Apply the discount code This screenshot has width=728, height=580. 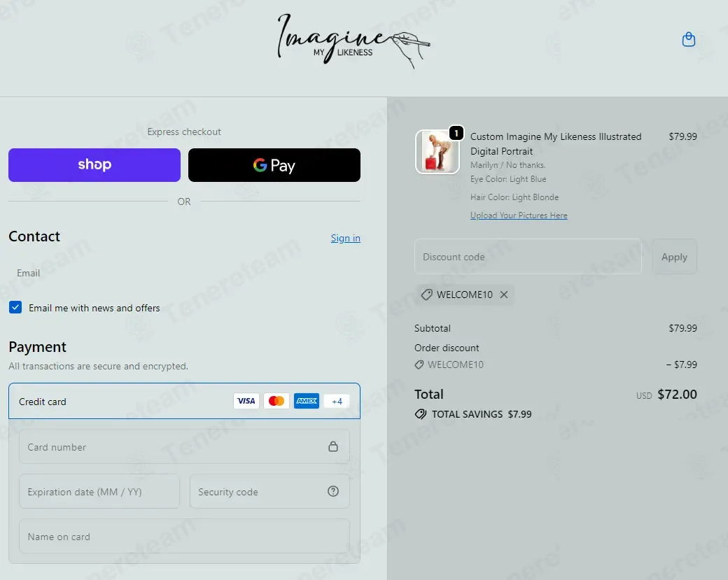click(674, 257)
